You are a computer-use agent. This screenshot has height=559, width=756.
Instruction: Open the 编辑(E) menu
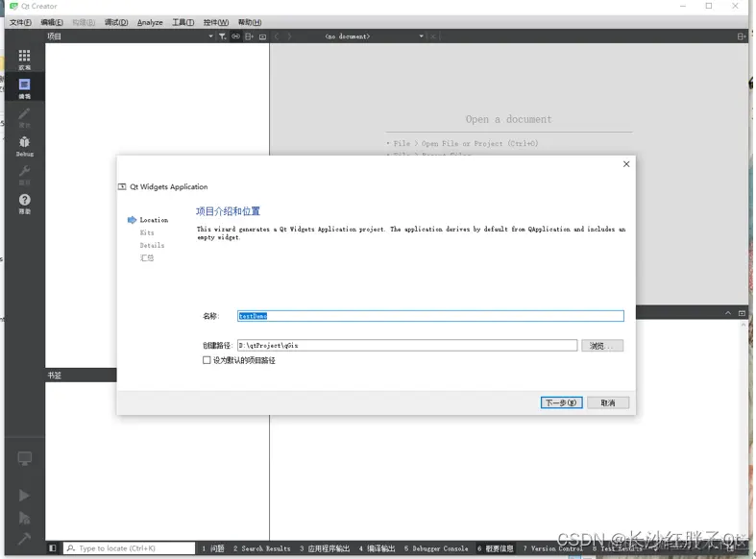52,22
